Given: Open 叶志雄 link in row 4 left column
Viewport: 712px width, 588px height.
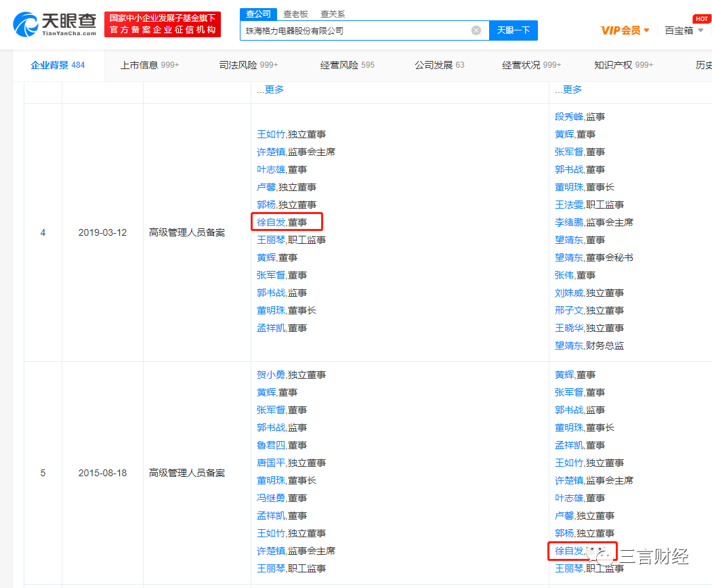Looking at the screenshot, I should pyautogui.click(x=270, y=170).
